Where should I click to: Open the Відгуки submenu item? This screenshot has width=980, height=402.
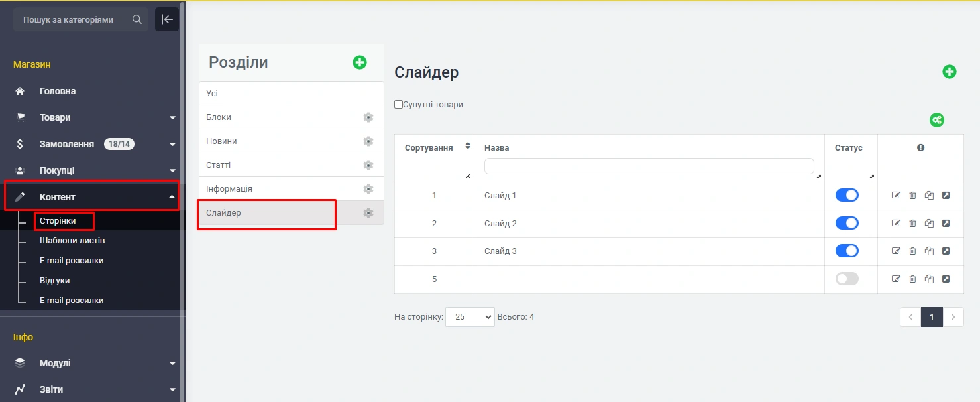click(x=54, y=280)
